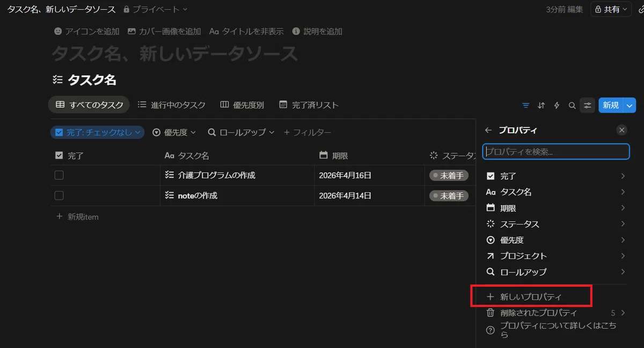Click カバー画像を追加 to add a cover
Viewport: 644px width, 348px height.
click(x=164, y=31)
